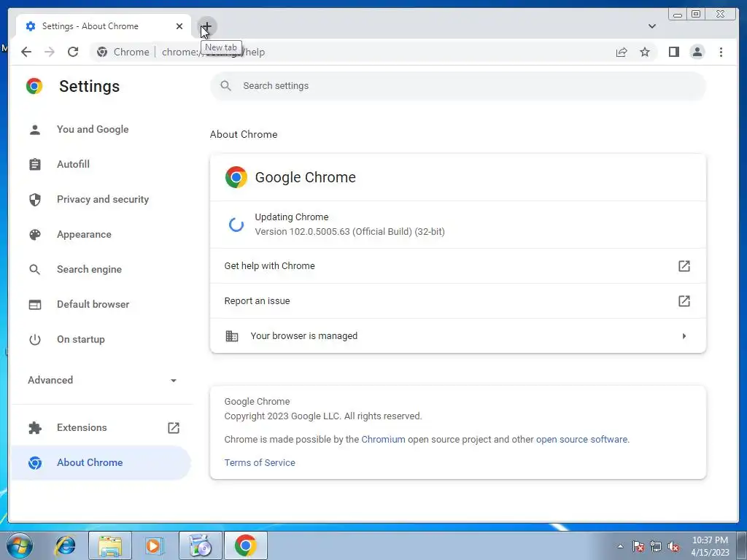Image resolution: width=747 pixels, height=560 pixels.
Task: Reload the page
Action: pyautogui.click(x=73, y=52)
